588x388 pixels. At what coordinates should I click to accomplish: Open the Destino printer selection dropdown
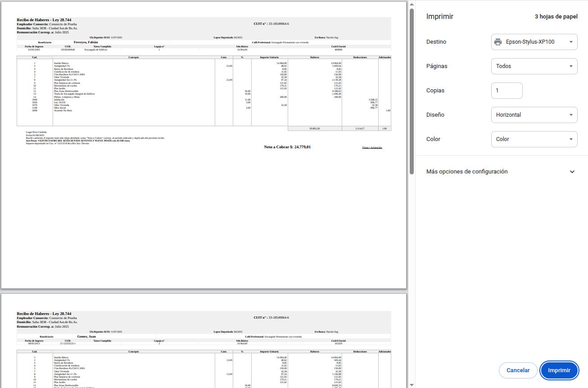click(x=534, y=41)
